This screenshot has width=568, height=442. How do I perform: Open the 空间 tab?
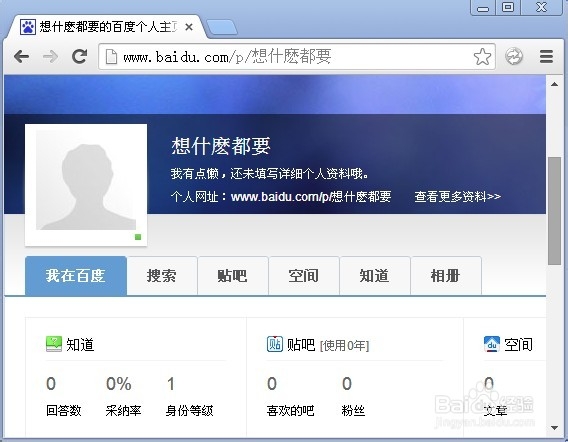(x=304, y=276)
